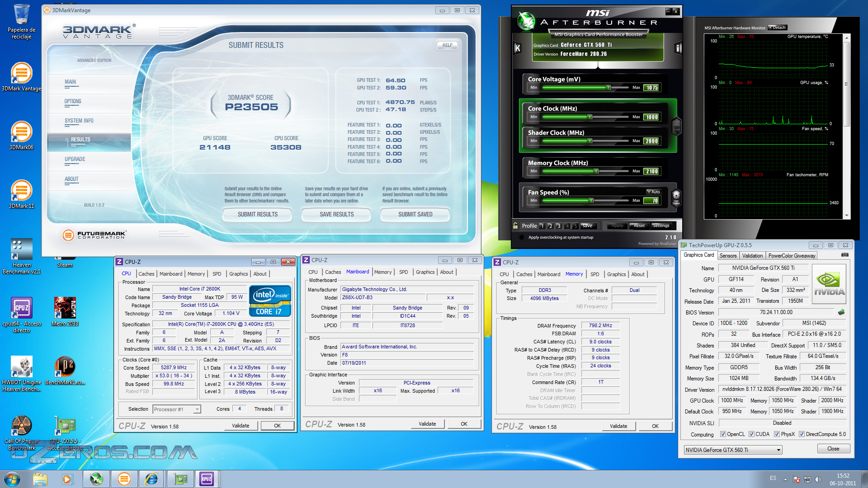Open Windows Explorer folder in taskbar
The image size is (868, 488).
[x=40, y=479]
